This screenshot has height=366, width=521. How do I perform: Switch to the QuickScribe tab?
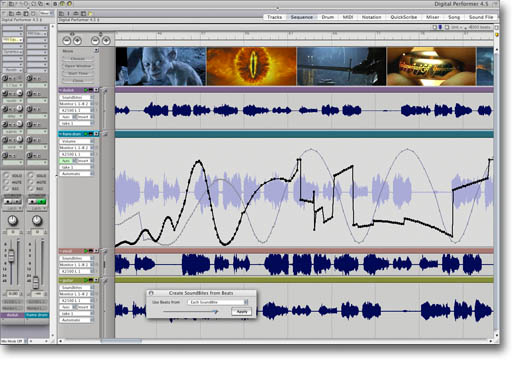pos(403,17)
